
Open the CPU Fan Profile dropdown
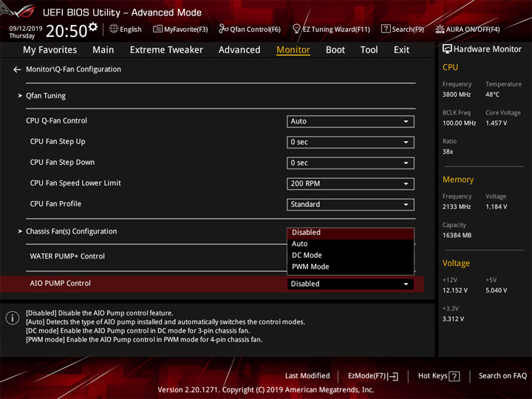pyautogui.click(x=350, y=204)
